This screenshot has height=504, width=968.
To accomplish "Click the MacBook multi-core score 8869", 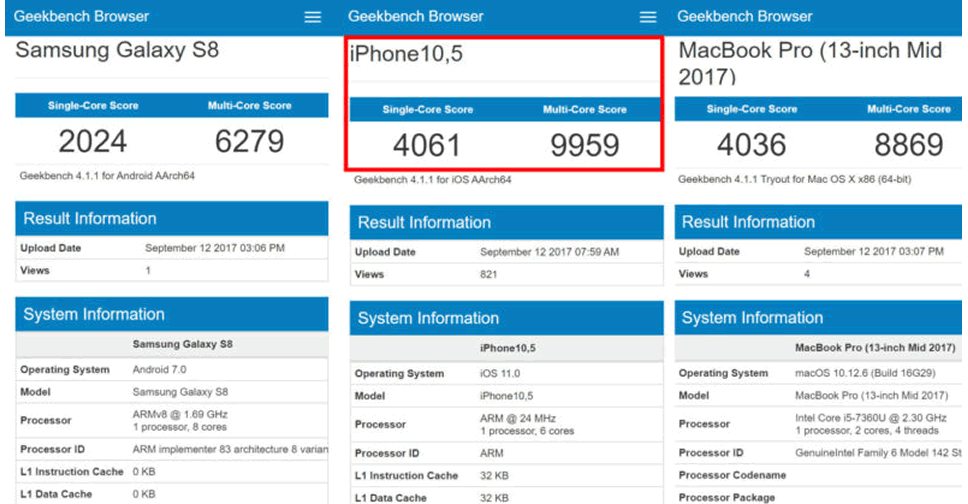I will [x=908, y=144].
